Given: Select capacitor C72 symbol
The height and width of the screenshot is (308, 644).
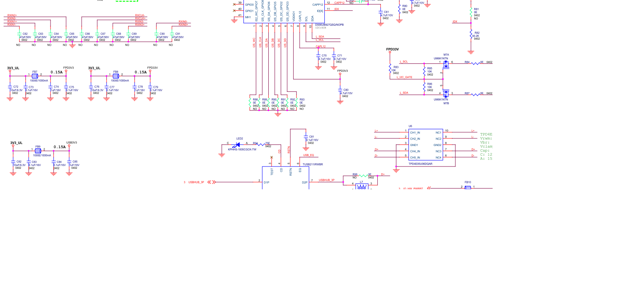Looking at the screenshot, I should 10,87.
